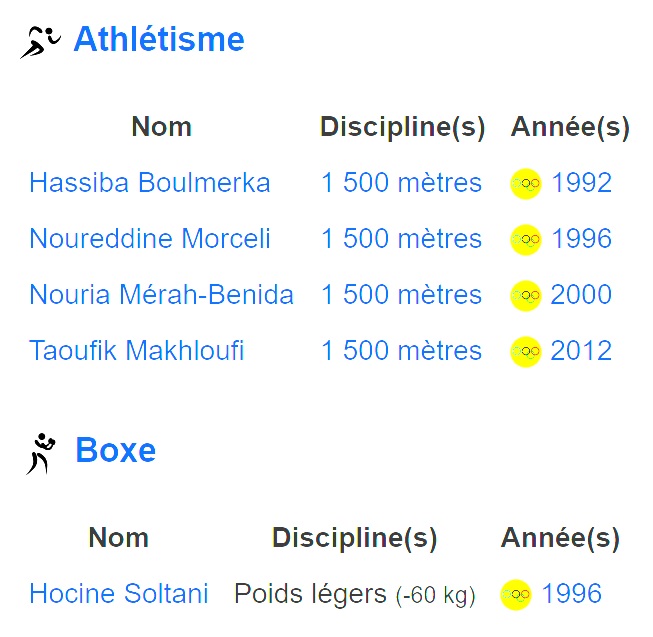Click the gold medal icon in Hocine Soltani's row
The image size is (653, 637).
tap(516, 595)
